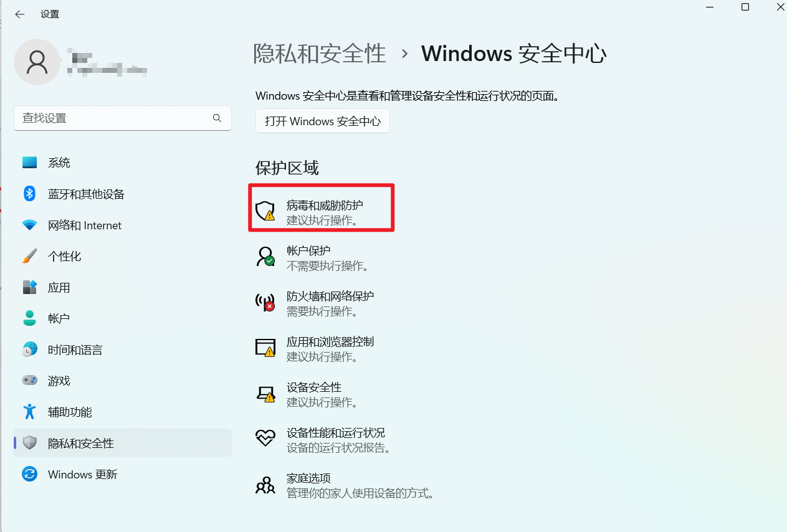The image size is (787, 532).
Task: Open 病毒和威胁防护 protection area
Action: [322, 212]
